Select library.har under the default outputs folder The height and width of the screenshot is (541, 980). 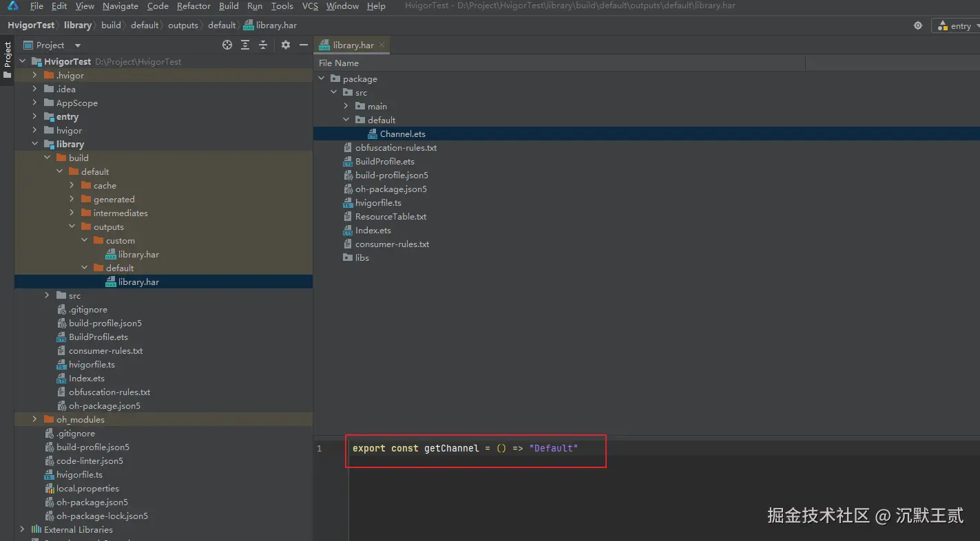pyautogui.click(x=138, y=282)
